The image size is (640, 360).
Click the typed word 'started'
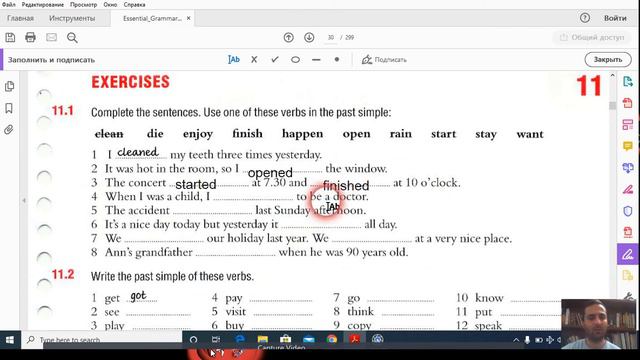pyautogui.click(x=196, y=184)
